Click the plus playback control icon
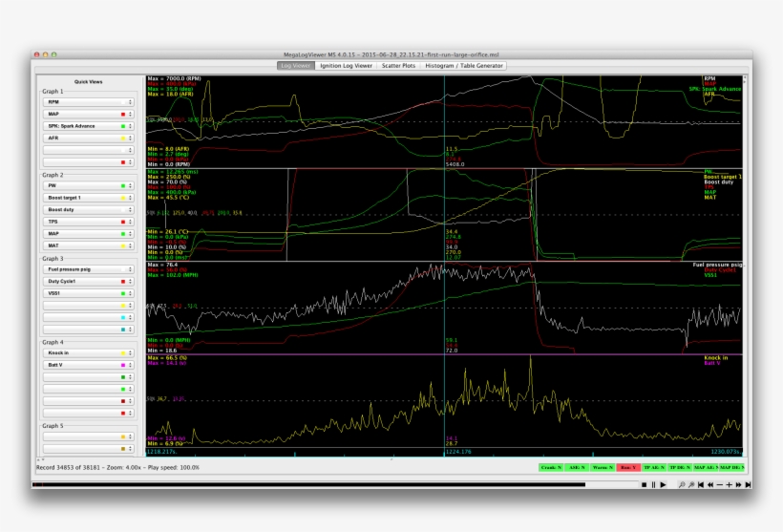783x532 pixels. pos(730,484)
